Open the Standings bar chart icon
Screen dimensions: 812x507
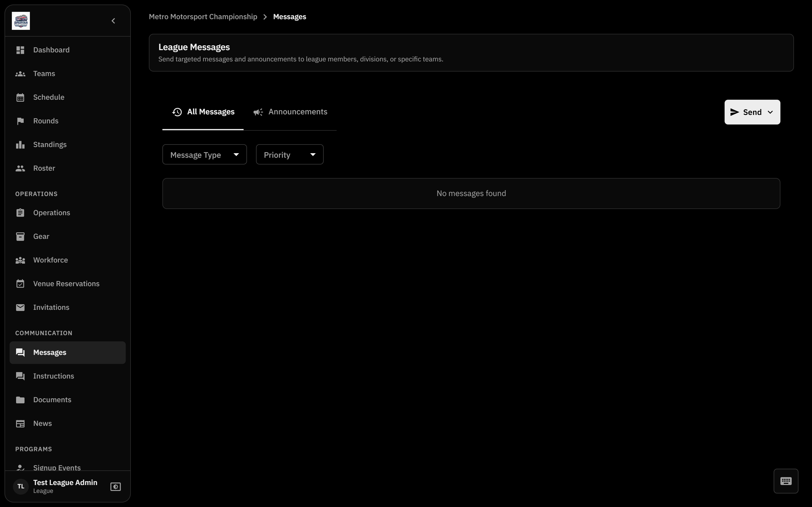pyautogui.click(x=20, y=144)
